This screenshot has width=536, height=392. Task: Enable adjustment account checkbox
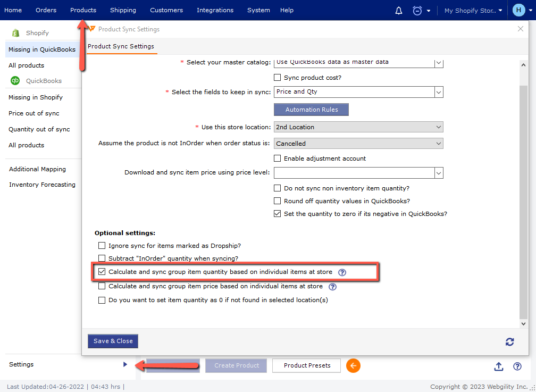pos(277,159)
